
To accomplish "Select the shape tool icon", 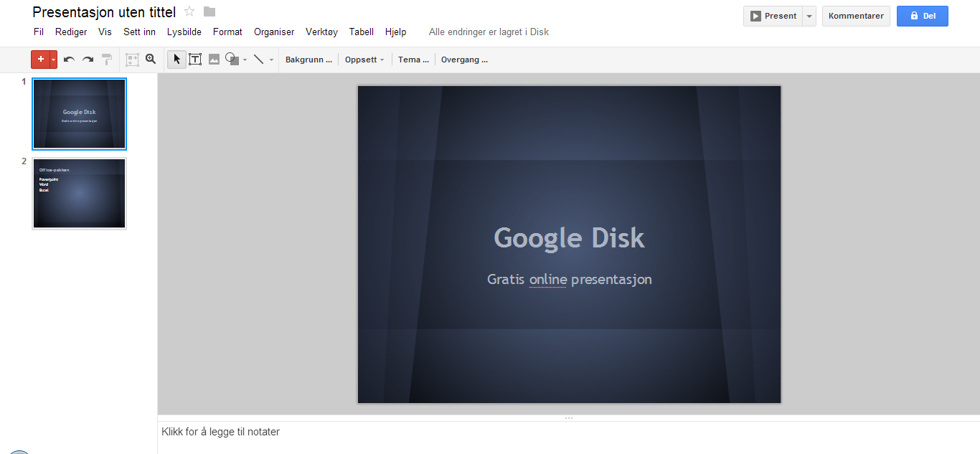I will [x=232, y=60].
